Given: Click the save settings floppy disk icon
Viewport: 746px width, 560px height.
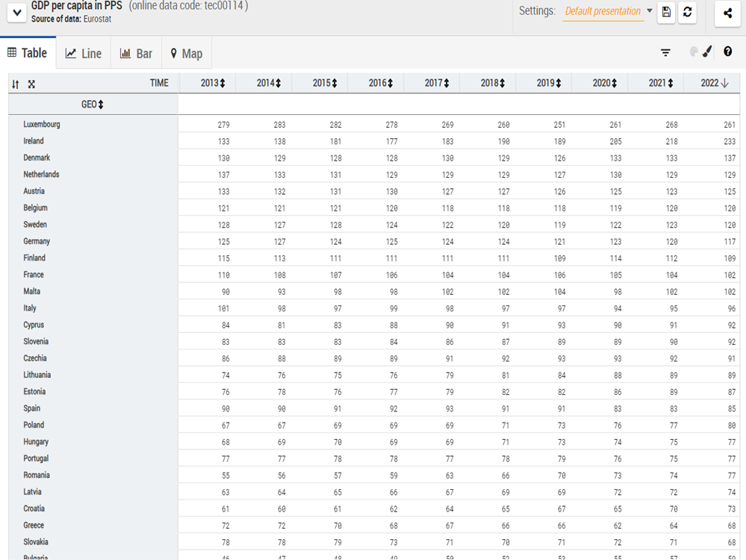Looking at the screenshot, I should tap(666, 12).
